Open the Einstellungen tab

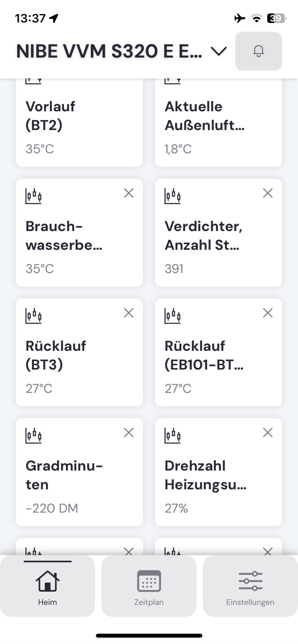[x=250, y=586]
